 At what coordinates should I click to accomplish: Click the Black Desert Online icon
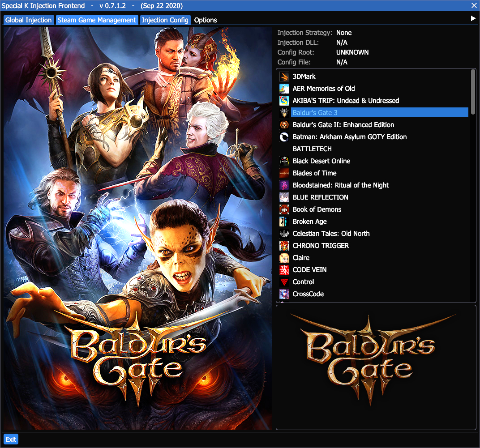[284, 161]
